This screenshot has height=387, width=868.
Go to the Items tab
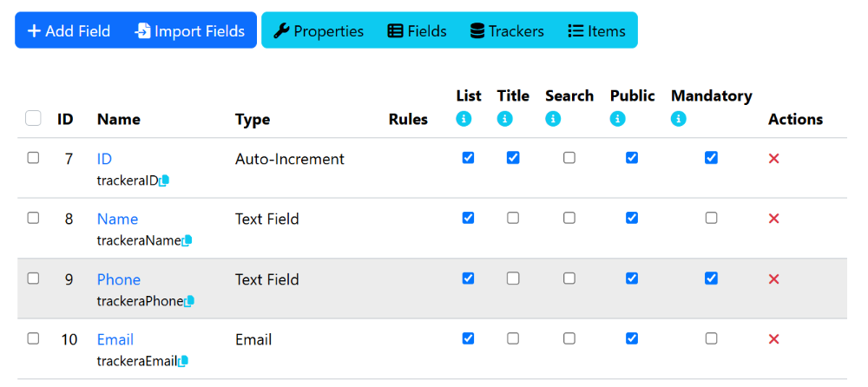tap(597, 31)
